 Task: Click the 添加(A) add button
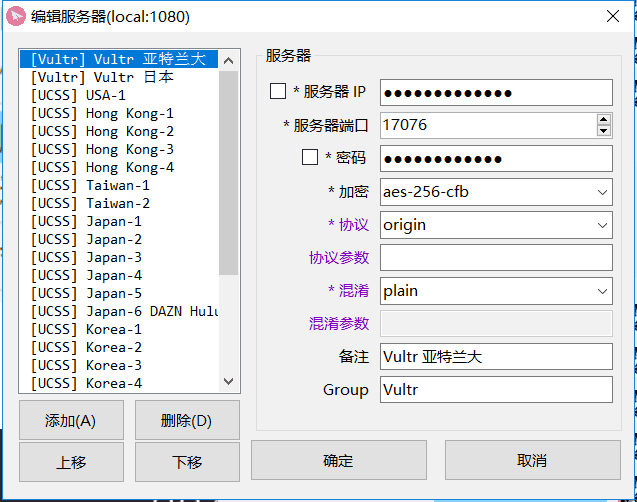71,420
